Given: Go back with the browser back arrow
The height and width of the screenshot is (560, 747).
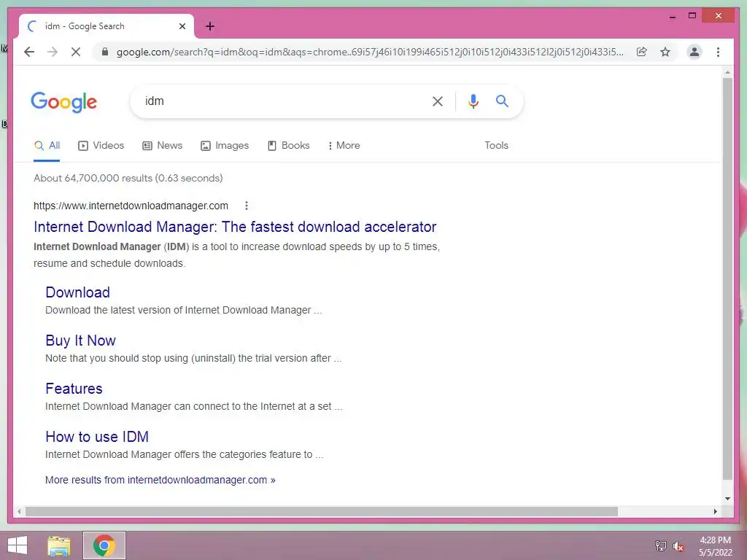Looking at the screenshot, I should tap(29, 52).
